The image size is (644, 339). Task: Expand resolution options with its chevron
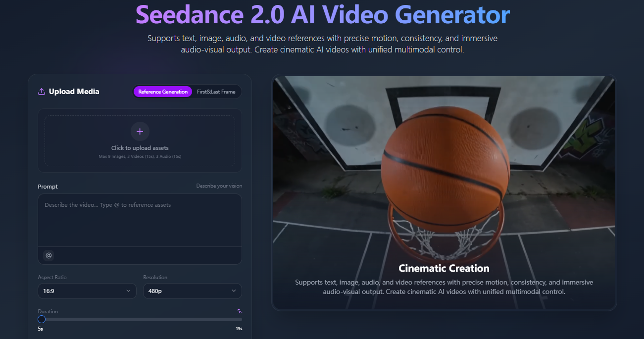[235, 291]
